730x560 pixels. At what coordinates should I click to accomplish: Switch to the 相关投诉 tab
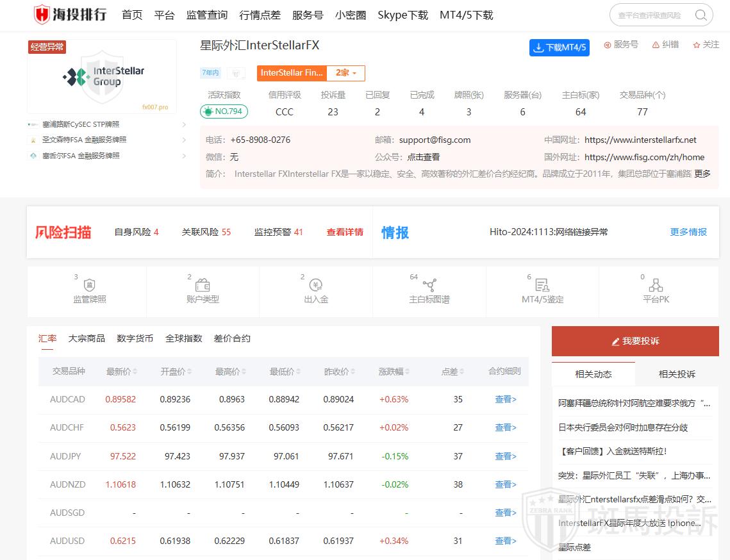[677, 374]
